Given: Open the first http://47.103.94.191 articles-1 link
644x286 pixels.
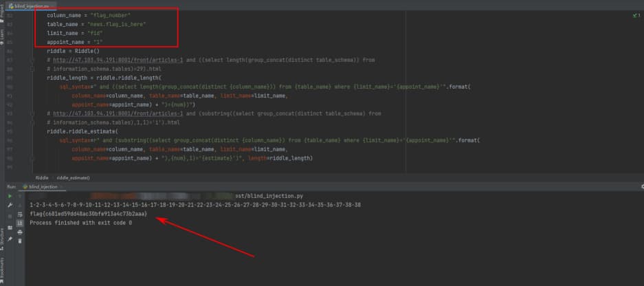Looking at the screenshot, I should pyautogui.click(x=118, y=60).
